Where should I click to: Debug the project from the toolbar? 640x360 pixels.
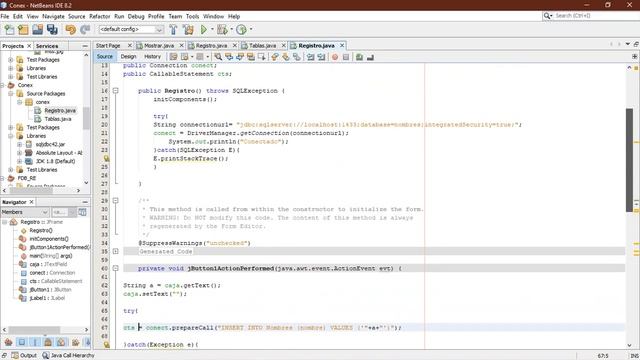(222, 29)
